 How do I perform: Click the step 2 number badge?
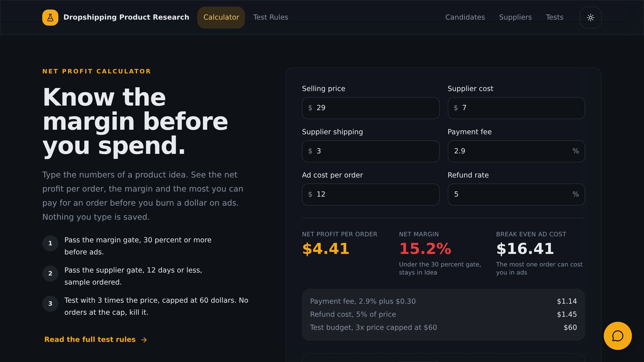click(x=50, y=274)
